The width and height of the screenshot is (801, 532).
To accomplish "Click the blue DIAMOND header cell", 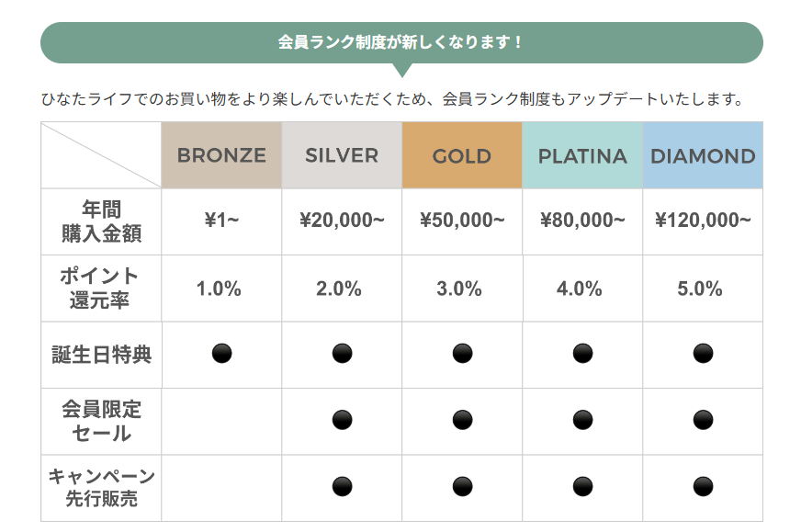I will (703, 155).
